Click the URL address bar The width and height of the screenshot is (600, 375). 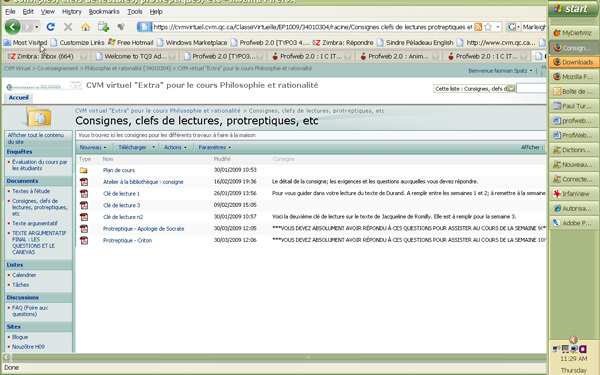[313, 27]
